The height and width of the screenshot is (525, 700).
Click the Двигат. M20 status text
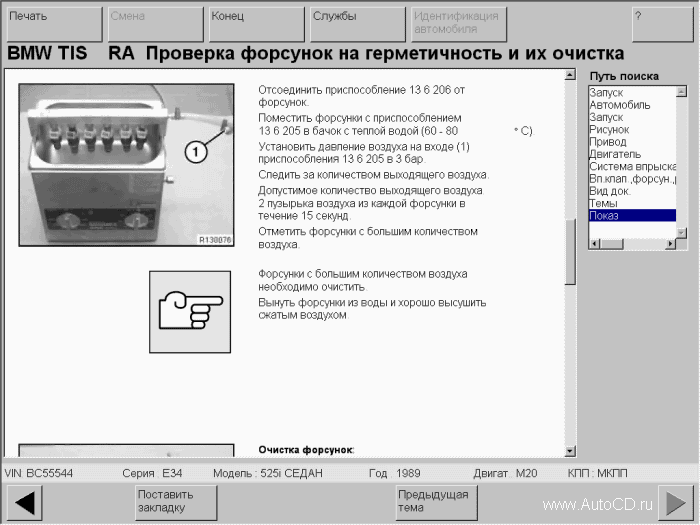505,473
